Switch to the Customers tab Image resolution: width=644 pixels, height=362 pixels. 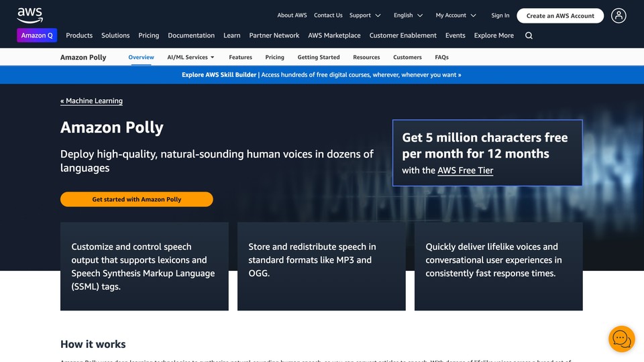407,57
